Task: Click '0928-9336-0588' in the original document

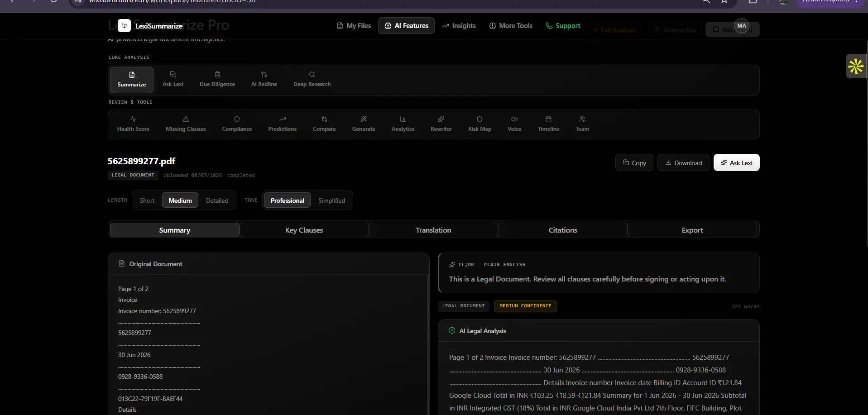Action: point(140,377)
